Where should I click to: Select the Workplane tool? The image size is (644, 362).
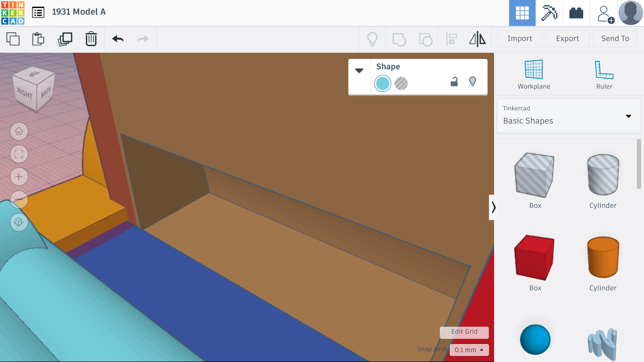coord(534,73)
